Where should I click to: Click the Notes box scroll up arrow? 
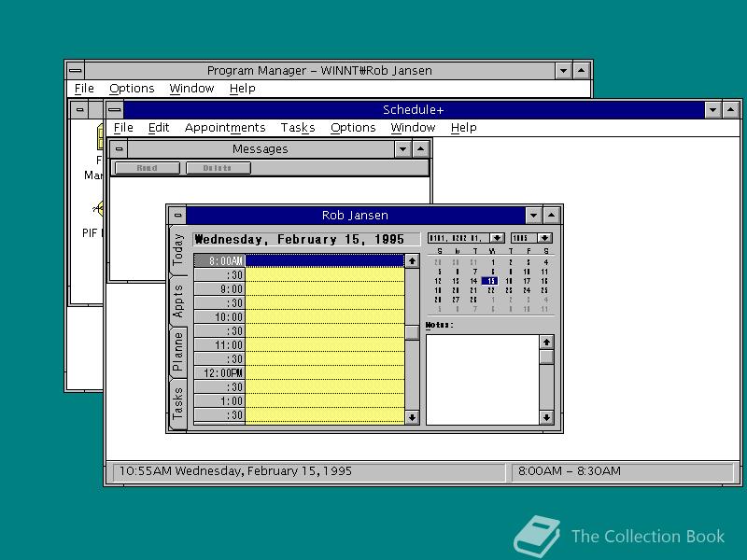point(546,342)
